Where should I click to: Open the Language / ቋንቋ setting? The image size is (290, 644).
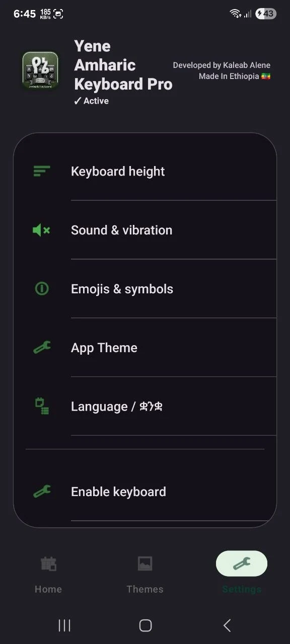[x=145, y=407]
